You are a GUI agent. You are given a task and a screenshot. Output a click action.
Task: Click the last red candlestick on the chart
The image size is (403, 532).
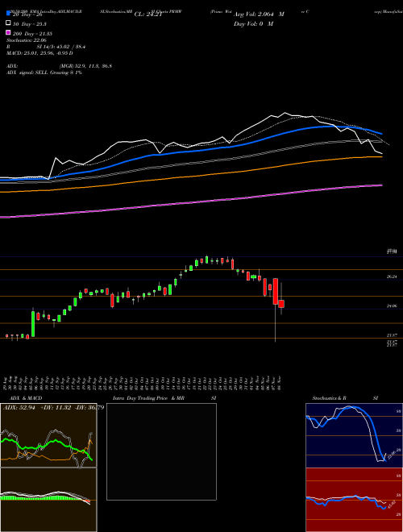click(x=281, y=304)
